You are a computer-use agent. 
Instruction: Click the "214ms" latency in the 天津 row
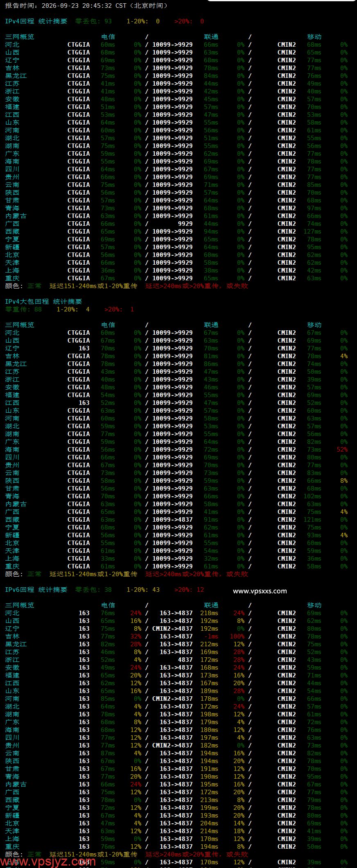pyautogui.click(x=209, y=831)
